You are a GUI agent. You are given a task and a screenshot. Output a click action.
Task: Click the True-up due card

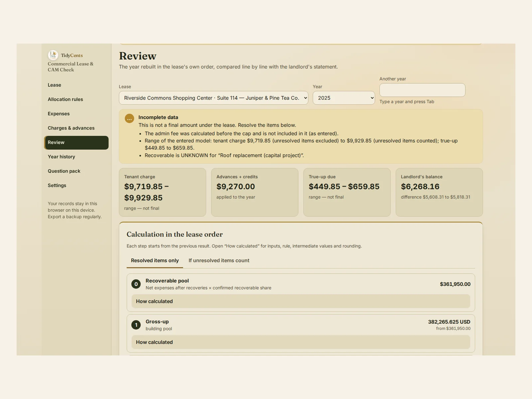point(347,192)
